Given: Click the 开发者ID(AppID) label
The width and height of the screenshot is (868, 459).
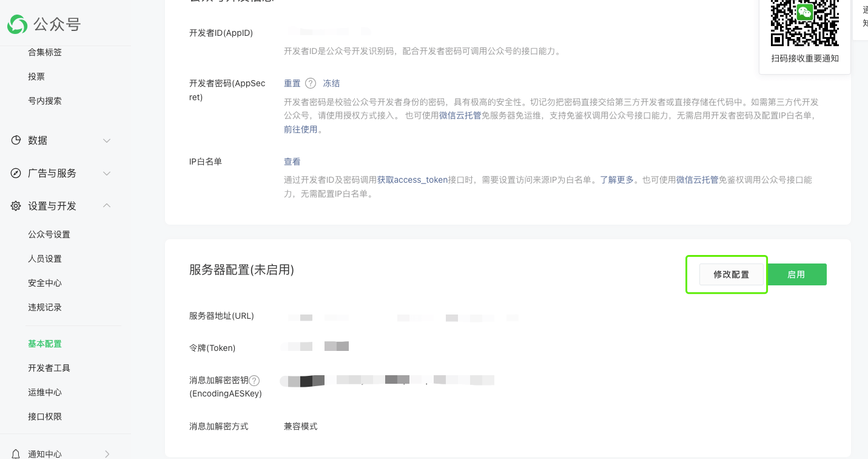Looking at the screenshot, I should pos(221,33).
